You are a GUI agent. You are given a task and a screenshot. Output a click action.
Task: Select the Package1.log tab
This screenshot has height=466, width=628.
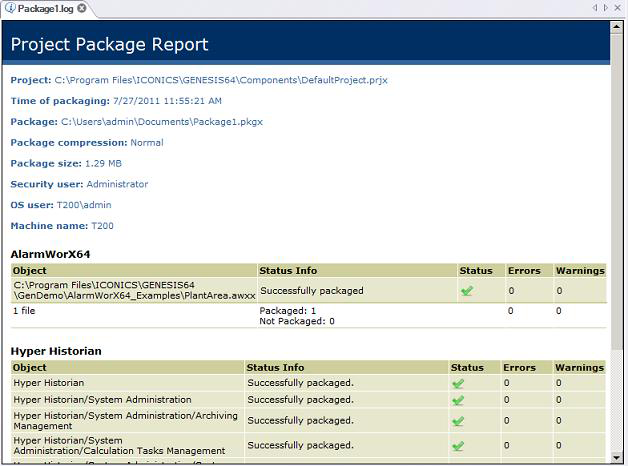tap(45, 8)
